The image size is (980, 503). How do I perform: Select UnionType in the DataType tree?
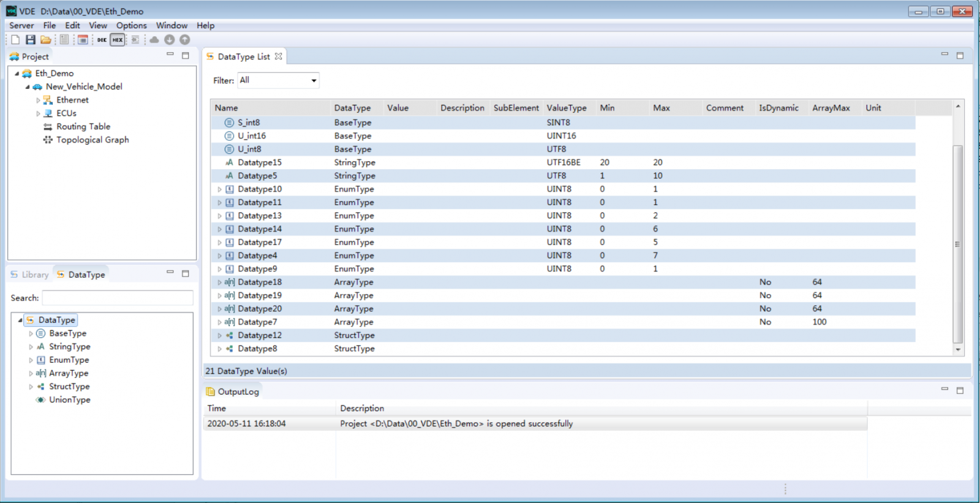tap(69, 400)
